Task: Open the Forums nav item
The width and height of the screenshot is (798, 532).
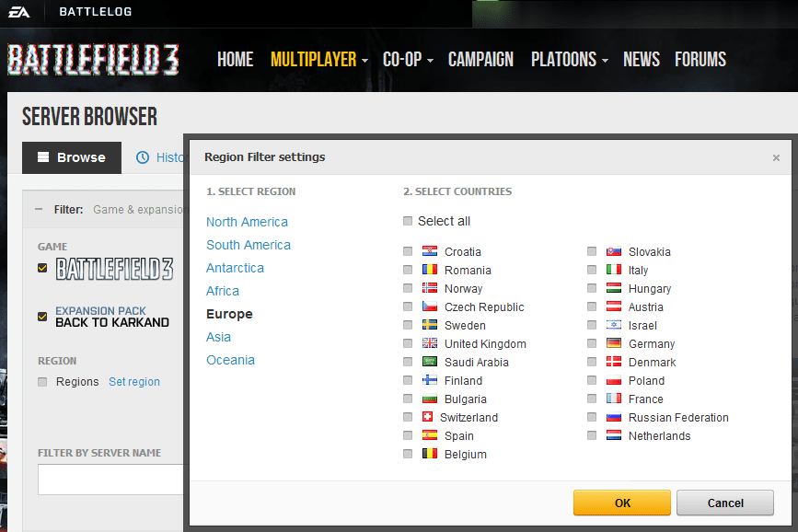Action: pyautogui.click(x=700, y=60)
